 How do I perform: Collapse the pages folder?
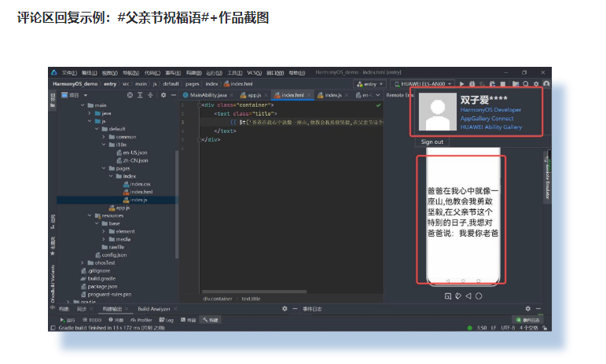104,168
